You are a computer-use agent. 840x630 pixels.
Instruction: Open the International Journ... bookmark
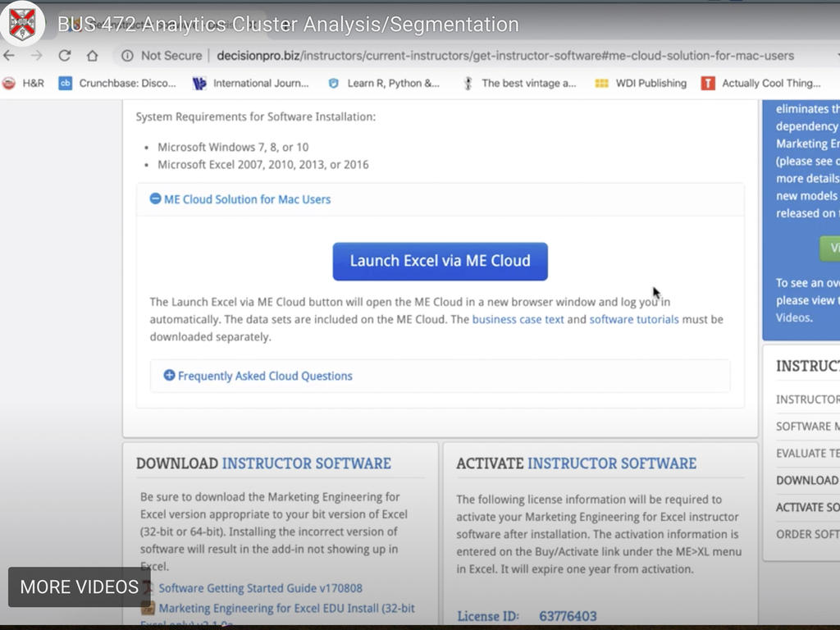click(251, 83)
